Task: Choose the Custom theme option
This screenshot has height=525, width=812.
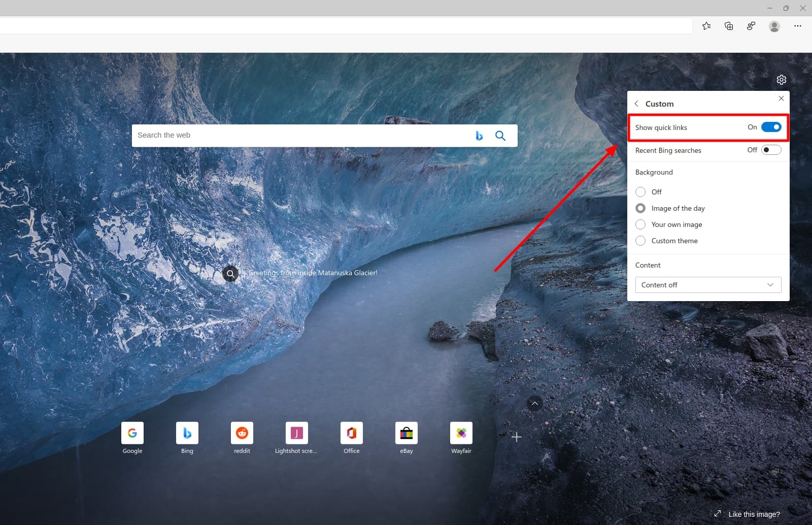Action: point(640,241)
